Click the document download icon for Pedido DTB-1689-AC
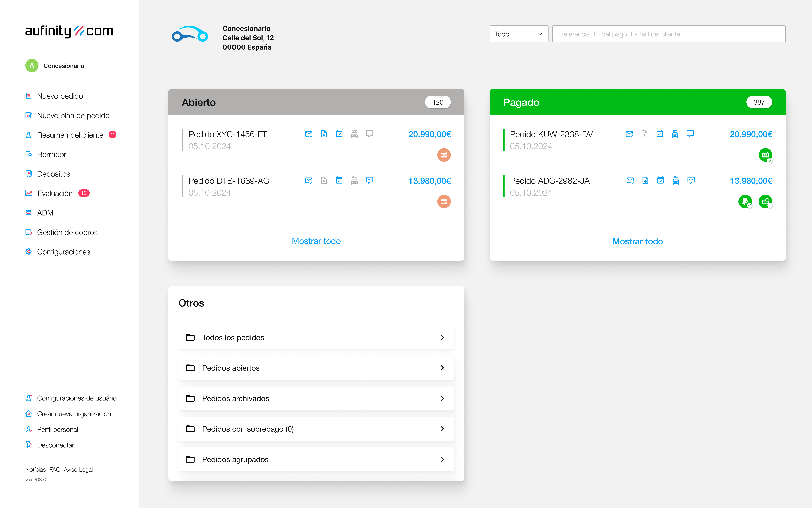 pyautogui.click(x=324, y=180)
